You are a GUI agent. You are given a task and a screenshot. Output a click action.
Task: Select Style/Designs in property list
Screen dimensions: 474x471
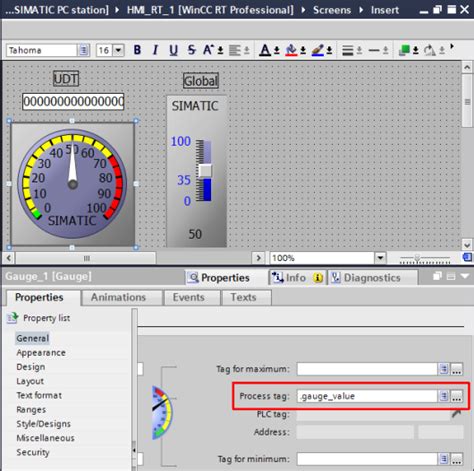(44, 424)
